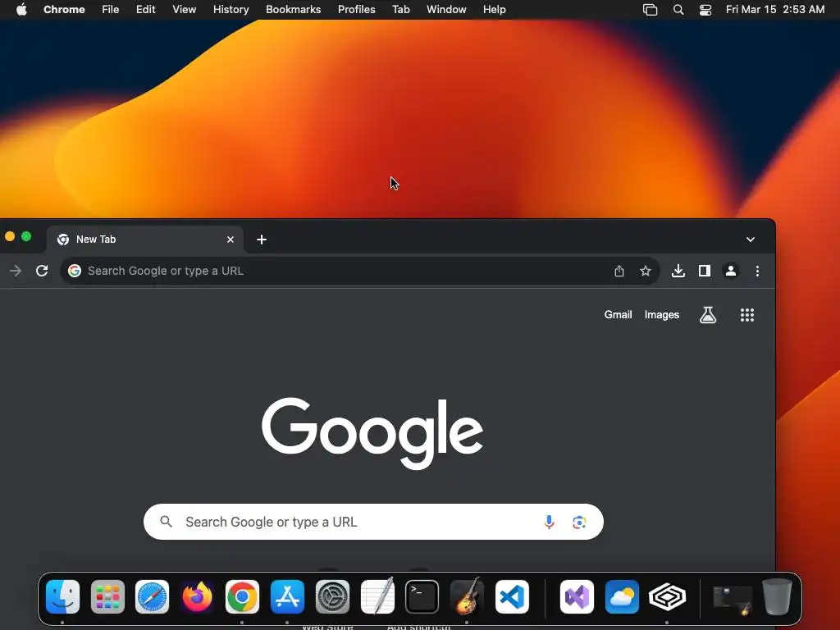Open the Apple menu

(21, 9)
